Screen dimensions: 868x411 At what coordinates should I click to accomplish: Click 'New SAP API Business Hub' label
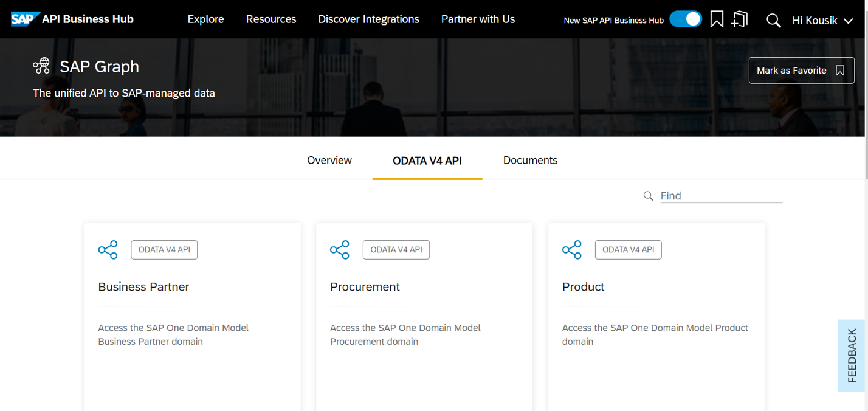613,20
